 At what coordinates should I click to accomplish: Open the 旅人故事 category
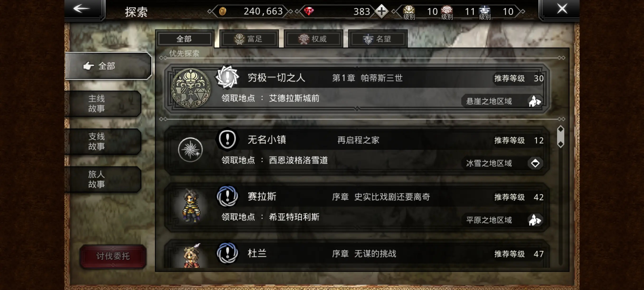pyautogui.click(x=103, y=179)
